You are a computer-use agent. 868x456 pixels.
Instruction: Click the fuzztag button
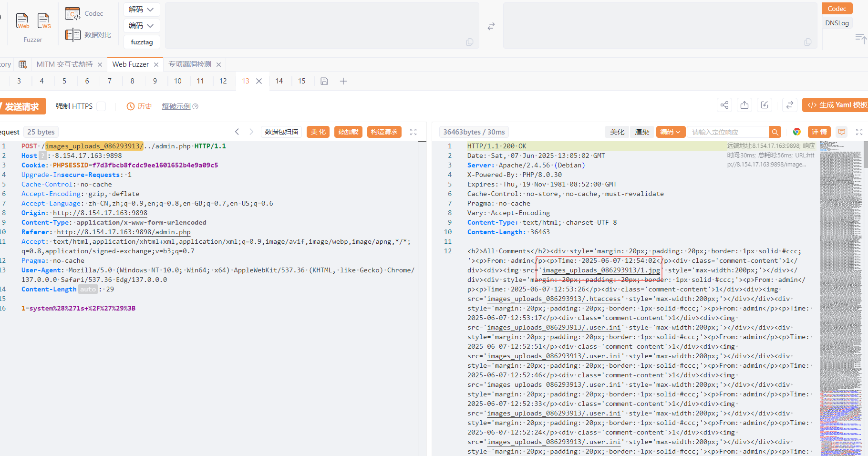142,42
